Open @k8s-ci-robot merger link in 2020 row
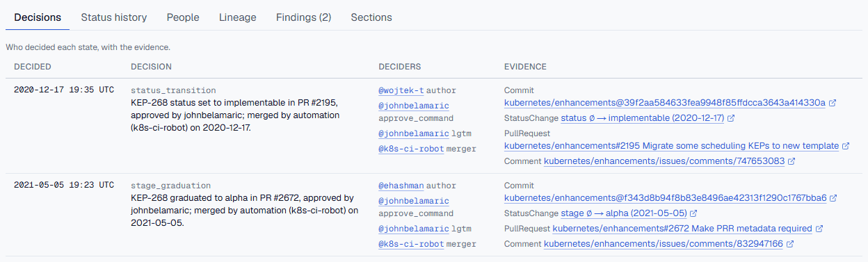868x262 pixels. click(411, 149)
